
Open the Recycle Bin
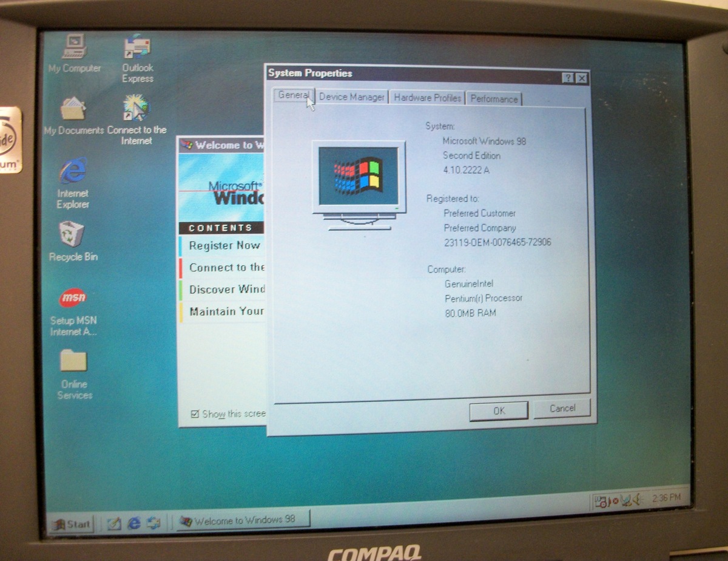point(72,234)
